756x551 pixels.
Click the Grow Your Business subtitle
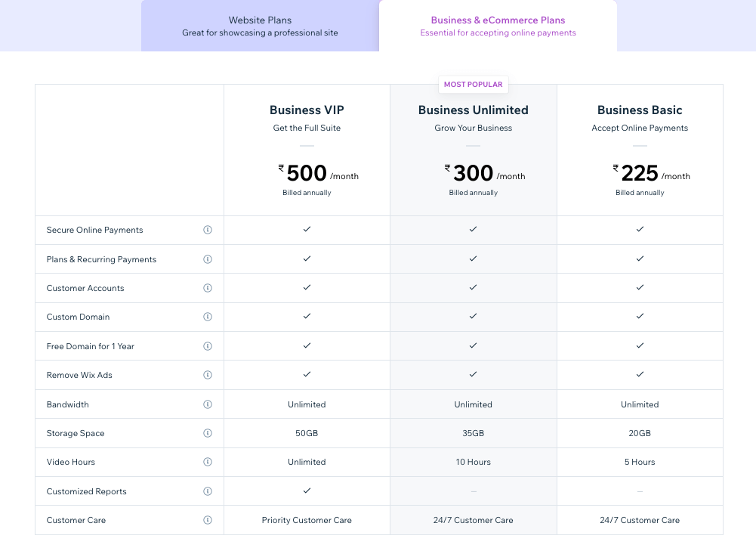point(473,128)
